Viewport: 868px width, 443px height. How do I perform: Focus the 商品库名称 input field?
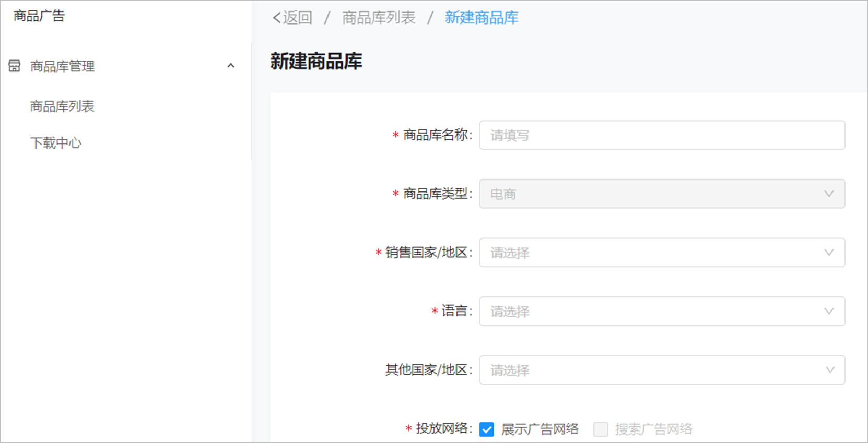tap(662, 135)
